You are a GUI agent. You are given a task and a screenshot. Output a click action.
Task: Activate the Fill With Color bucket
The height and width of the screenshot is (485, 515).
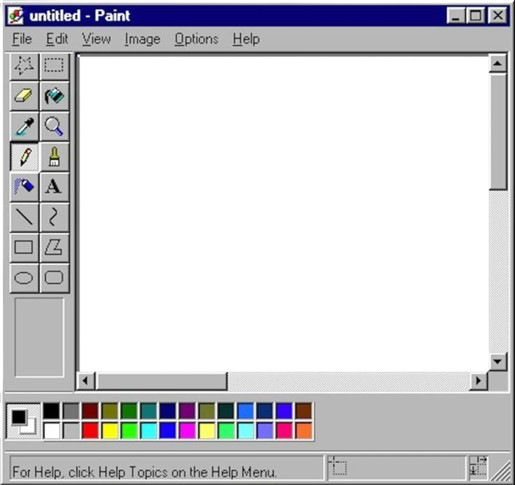[54, 96]
